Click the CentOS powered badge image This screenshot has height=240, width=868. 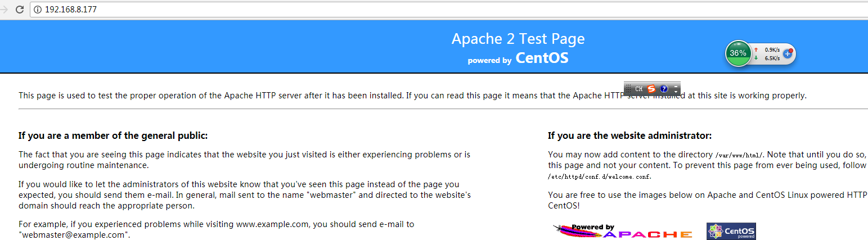(731, 231)
